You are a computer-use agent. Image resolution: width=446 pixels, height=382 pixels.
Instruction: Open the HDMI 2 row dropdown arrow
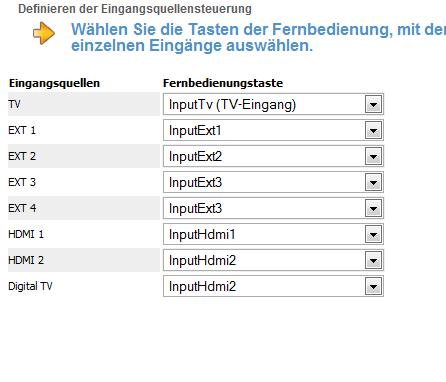tap(373, 261)
